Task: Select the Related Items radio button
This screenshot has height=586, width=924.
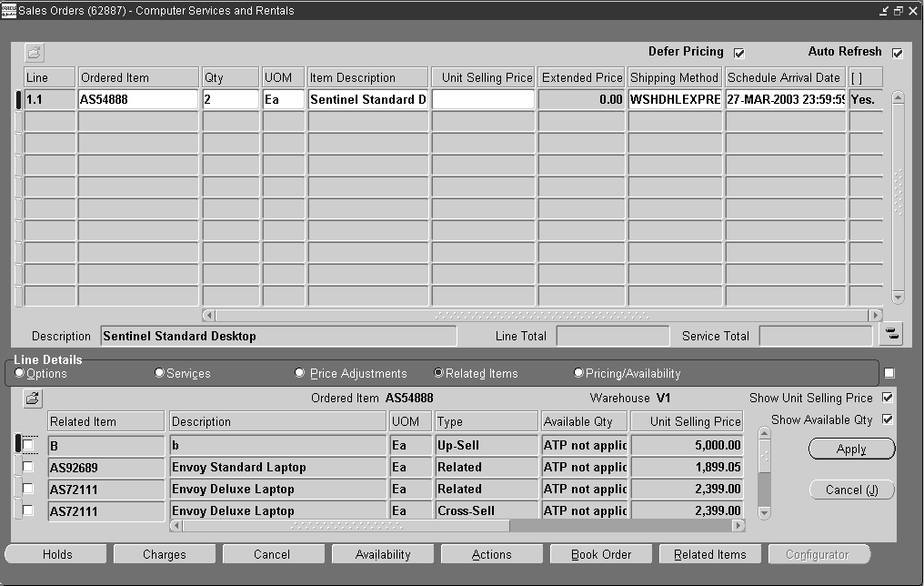Action: (x=438, y=372)
